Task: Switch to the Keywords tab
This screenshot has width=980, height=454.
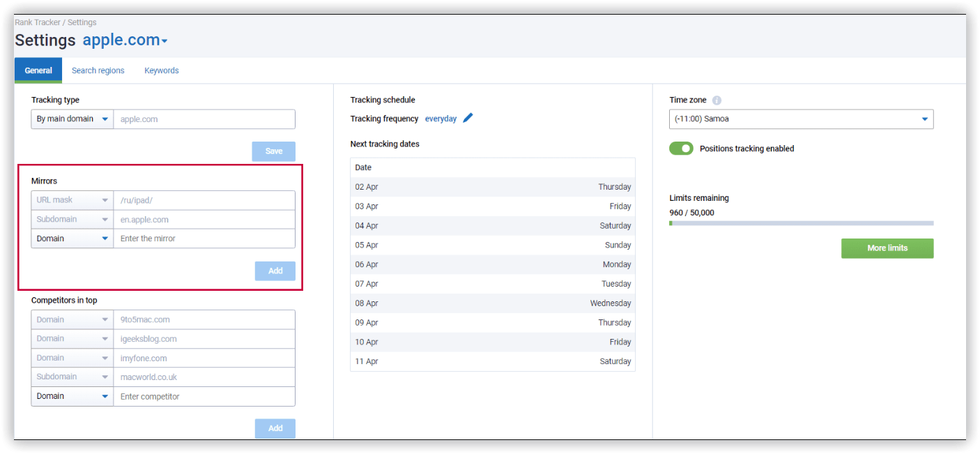Action: [162, 70]
